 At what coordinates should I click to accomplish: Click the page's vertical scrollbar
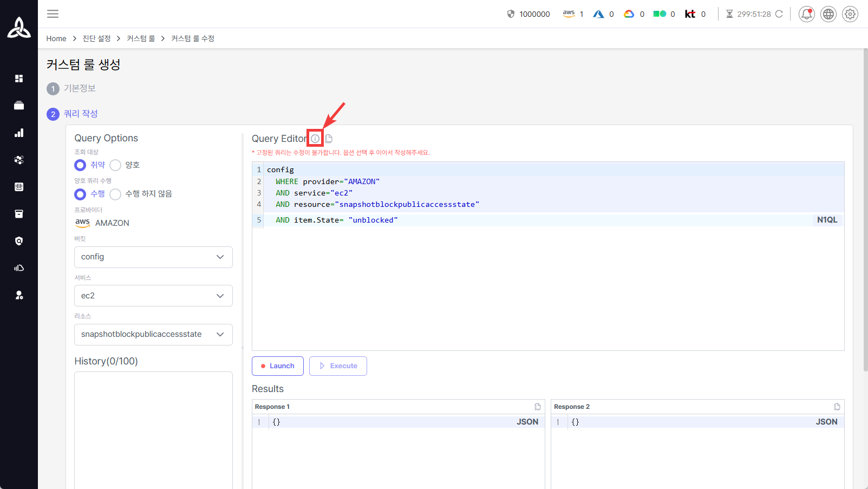865,210
